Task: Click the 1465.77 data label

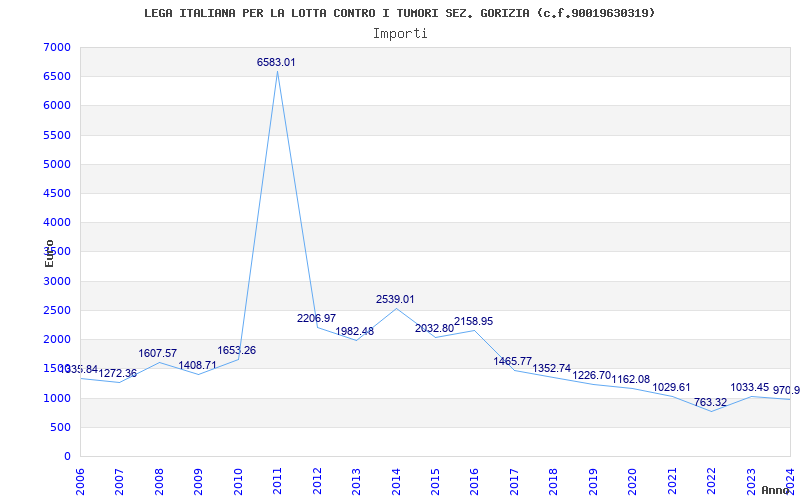Action: pyautogui.click(x=513, y=361)
